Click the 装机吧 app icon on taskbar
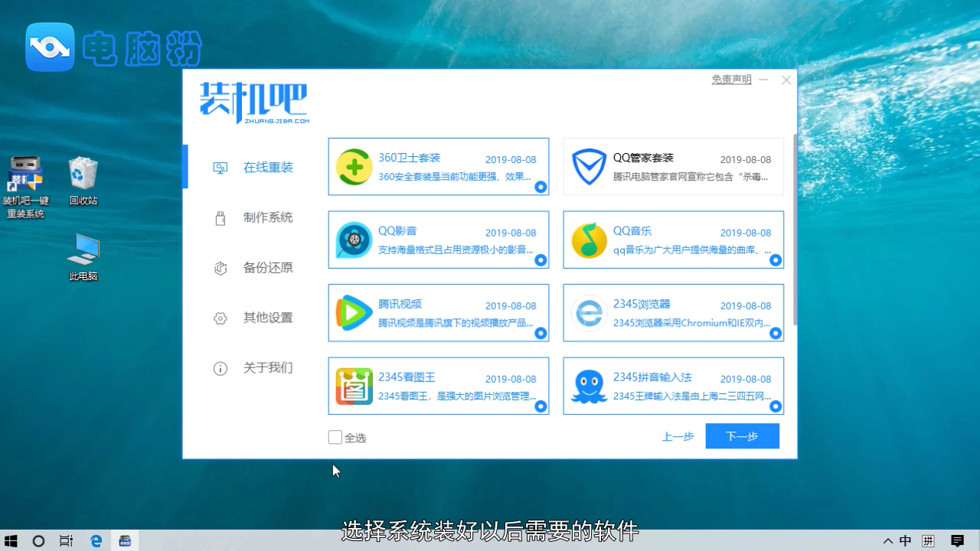Image resolution: width=980 pixels, height=551 pixels. 125,541
